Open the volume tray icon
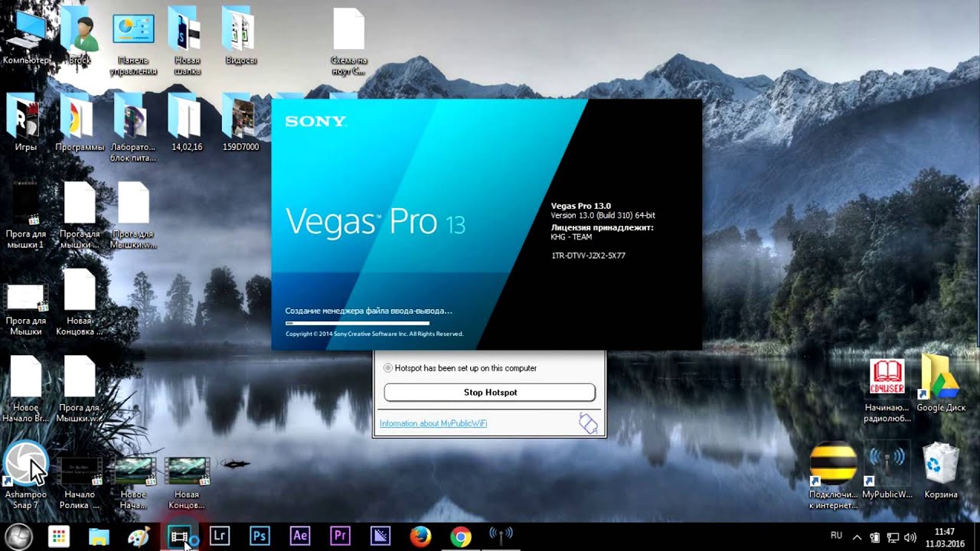 click(x=910, y=537)
